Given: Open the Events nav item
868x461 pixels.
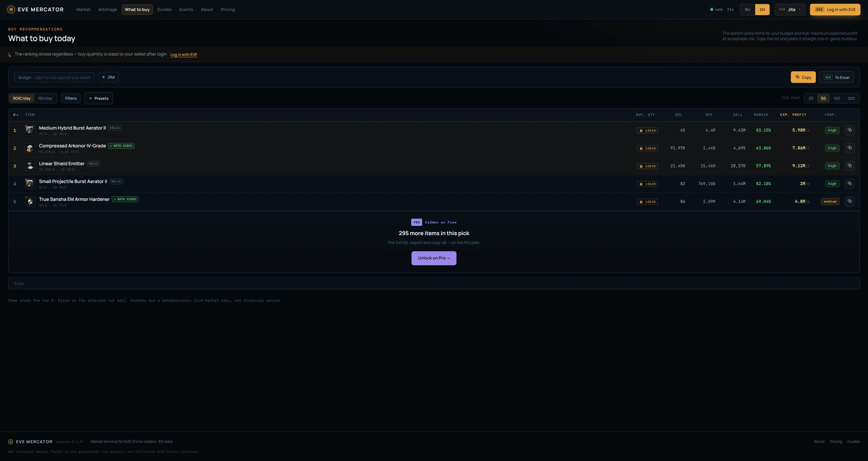Looking at the screenshot, I should pyautogui.click(x=186, y=10).
